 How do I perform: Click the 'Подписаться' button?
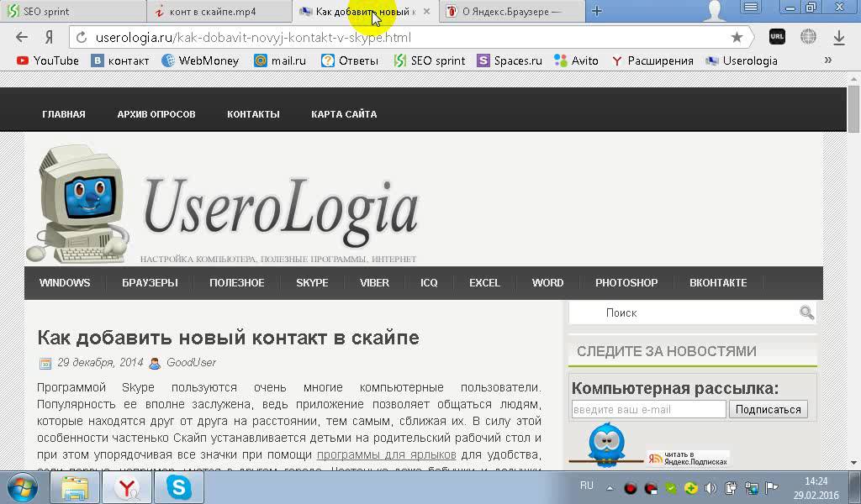coord(769,409)
